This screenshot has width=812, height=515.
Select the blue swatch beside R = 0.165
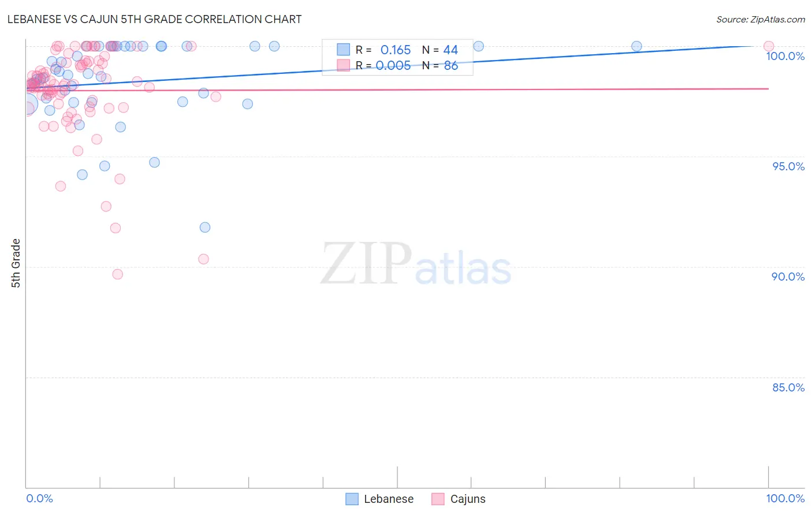(x=344, y=50)
